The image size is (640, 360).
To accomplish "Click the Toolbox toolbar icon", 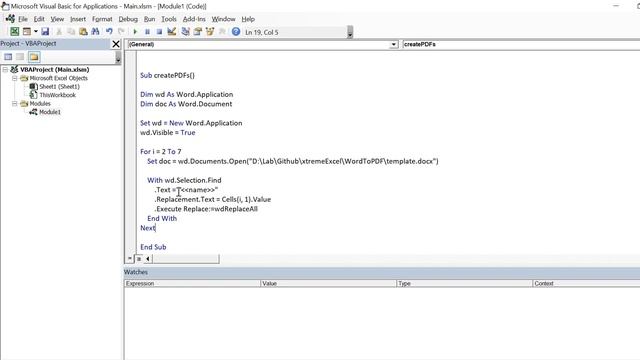I will [x=222, y=31].
